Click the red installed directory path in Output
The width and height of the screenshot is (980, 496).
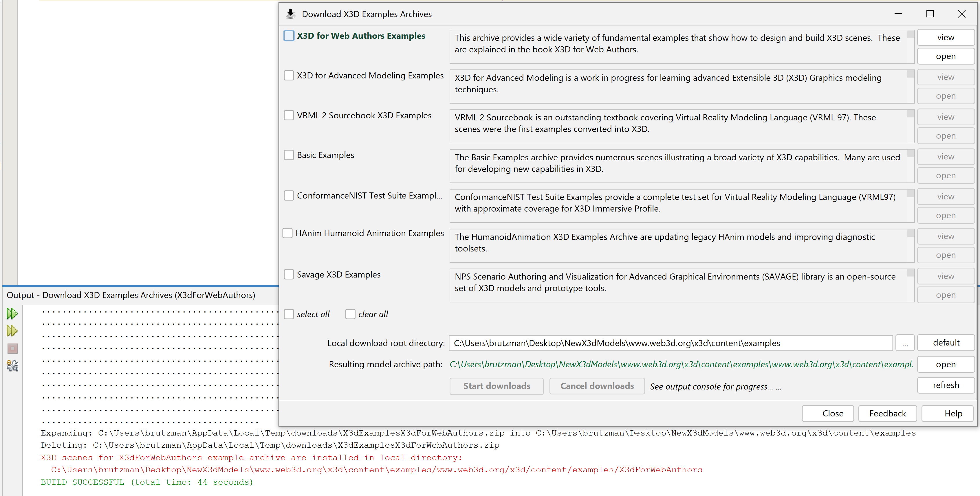coord(377,470)
